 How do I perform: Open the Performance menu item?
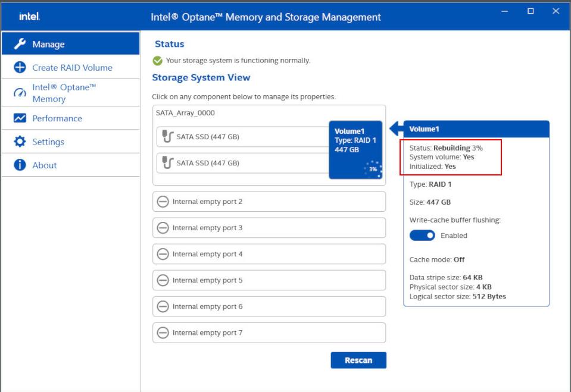point(57,118)
